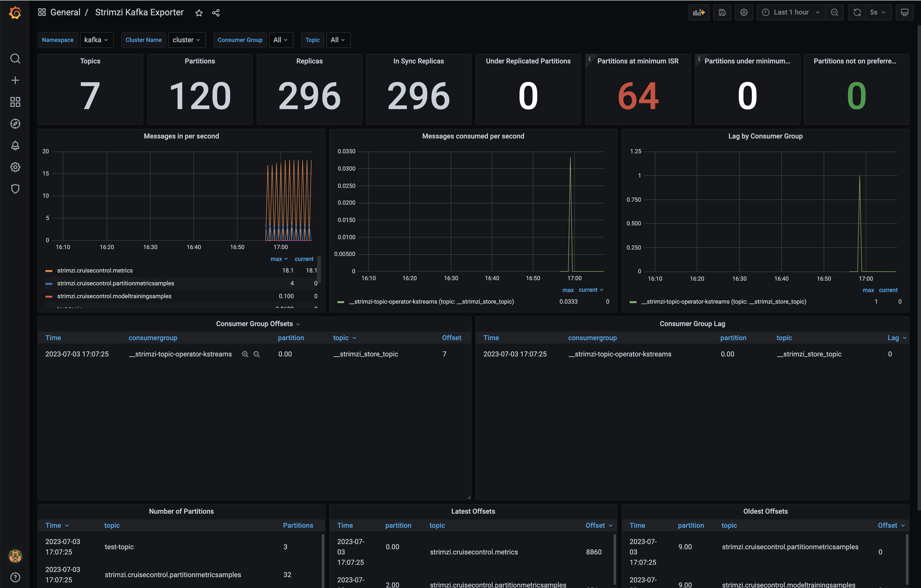Sort Latest Offsets by Offset column
This screenshot has height=588, width=921.
click(599, 526)
